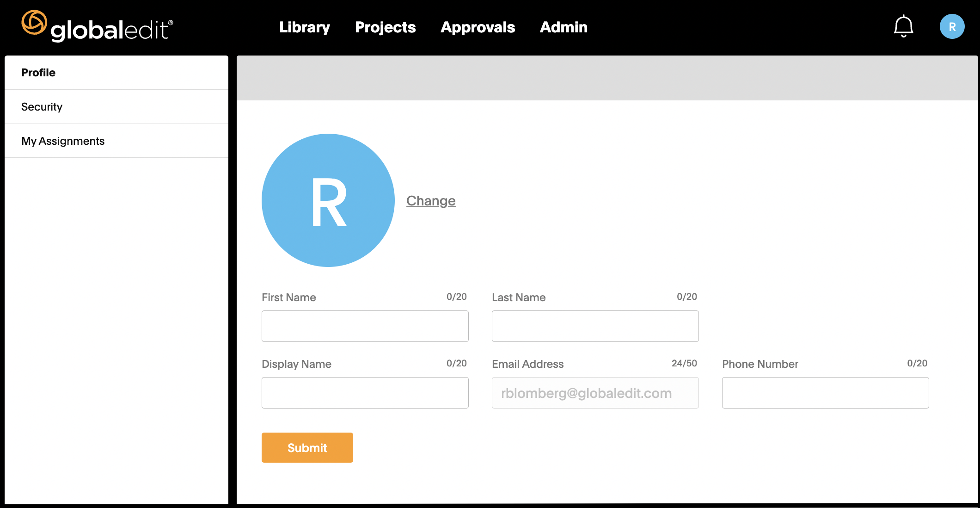Open the Approvals section
Viewport: 980px width, 508px height.
(478, 27)
